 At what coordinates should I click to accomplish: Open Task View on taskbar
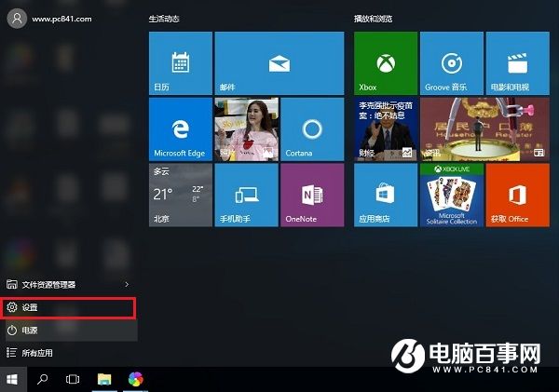tap(73, 379)
